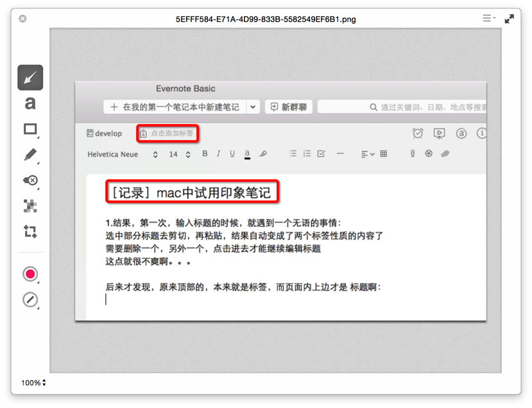This screenshot has height=408, width=532.
Task: Click the presentation mode icon
Action: click(440, 133)
